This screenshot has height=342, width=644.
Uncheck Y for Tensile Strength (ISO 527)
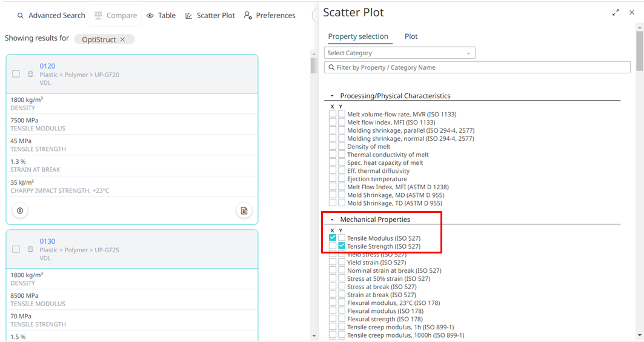pos(342,246)
